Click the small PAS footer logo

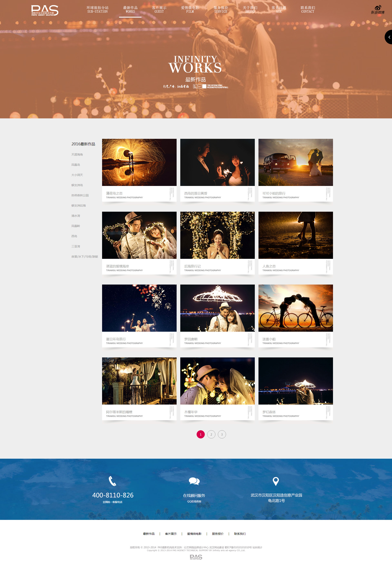click(x=196, y=557)
